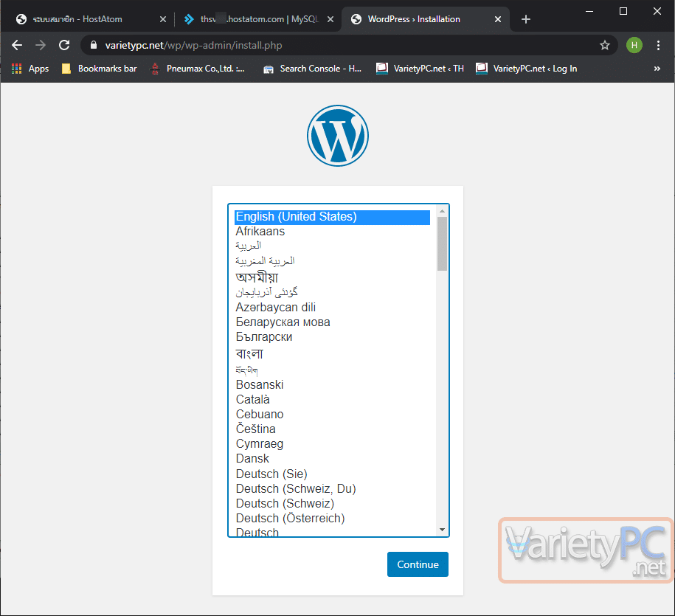Viewport: 675px width, 616px height.
Task: Click the language list scrollbar thumb
Action: coord(442,243)
